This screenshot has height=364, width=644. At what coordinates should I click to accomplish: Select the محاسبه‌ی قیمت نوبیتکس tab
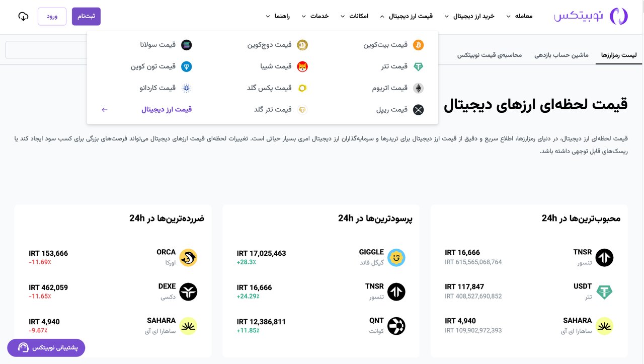coord(490,55)
